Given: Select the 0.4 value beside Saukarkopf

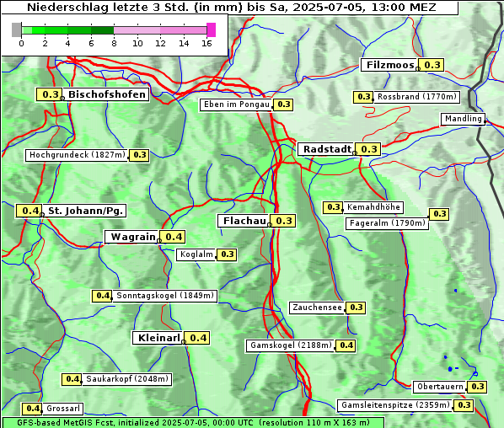Looking at the screenshot, I should tap(72, 379).
